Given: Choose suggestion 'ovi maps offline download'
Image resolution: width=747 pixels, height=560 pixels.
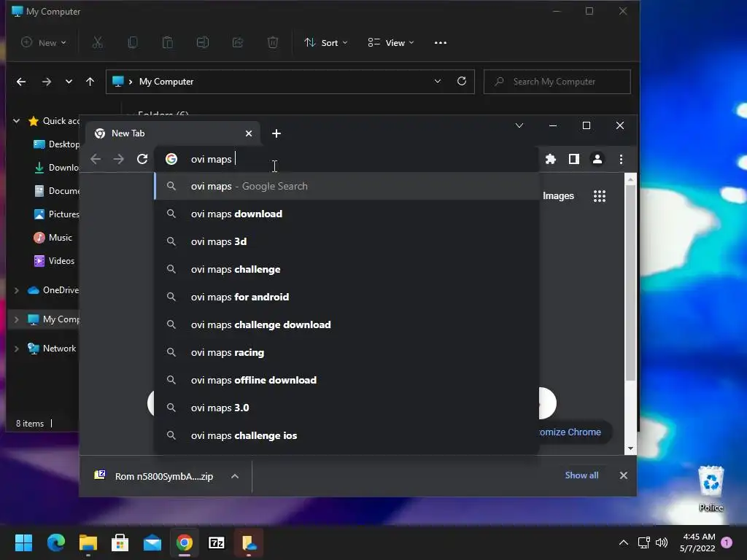Looking at the screenshot, I should [x=347, y=380].
